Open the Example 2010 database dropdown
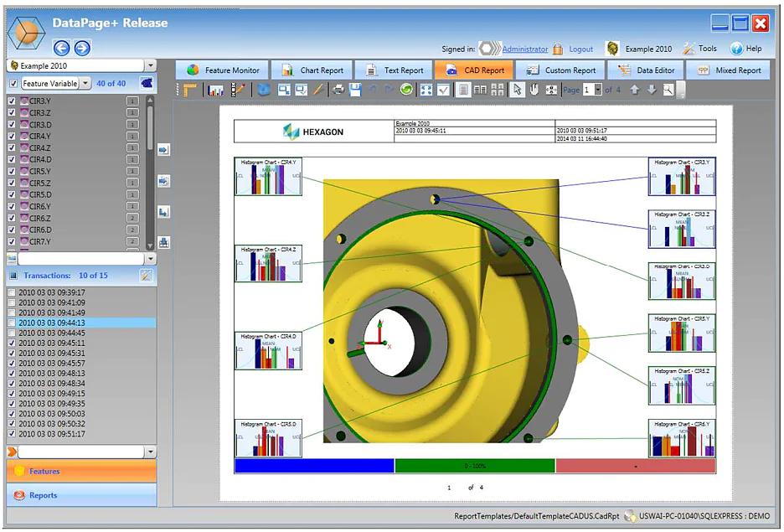Image resolution: width=784 pixels, height=532 pixels. 150,65
